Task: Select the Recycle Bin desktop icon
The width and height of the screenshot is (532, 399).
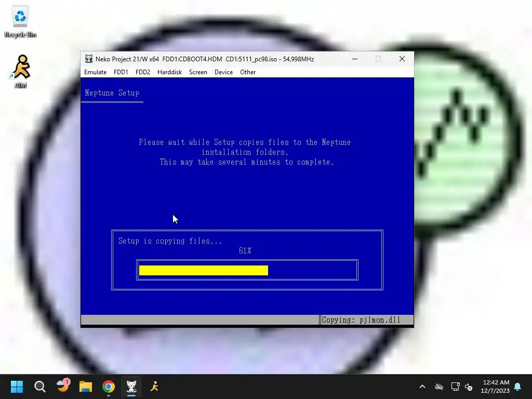Action: click(20, 22)
